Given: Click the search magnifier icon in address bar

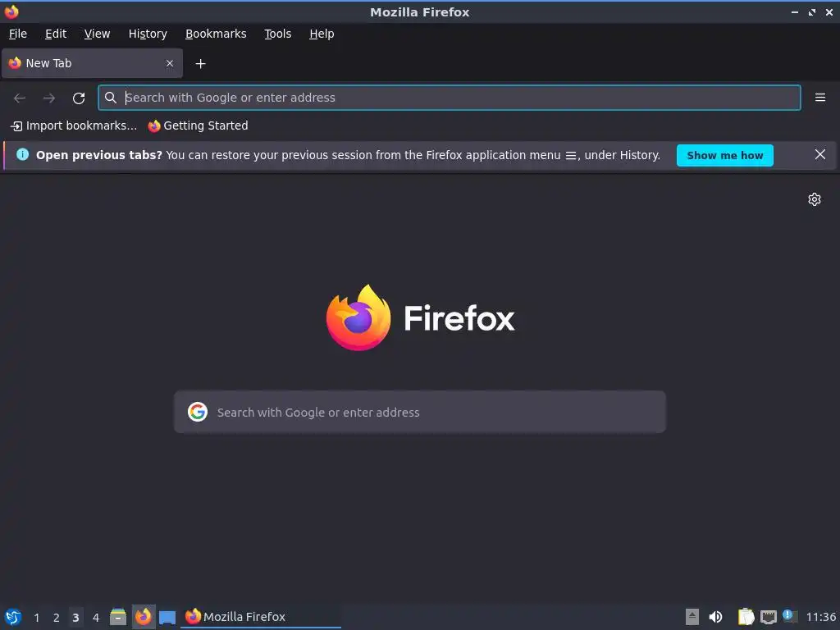Looking at the screenshot, I should tap(111, 98).
